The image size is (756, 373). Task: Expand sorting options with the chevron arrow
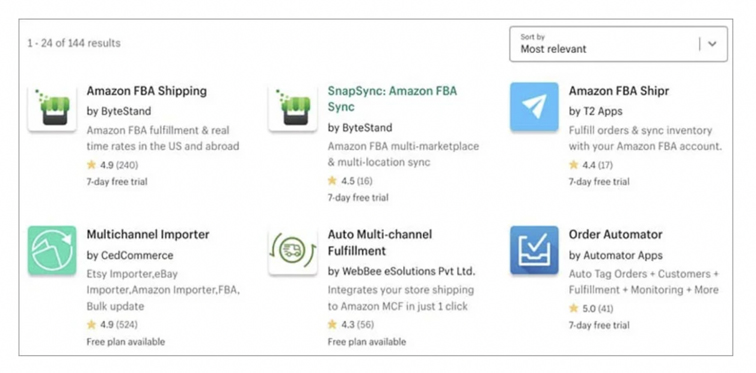pyautogui.click(x=712, y=44)
